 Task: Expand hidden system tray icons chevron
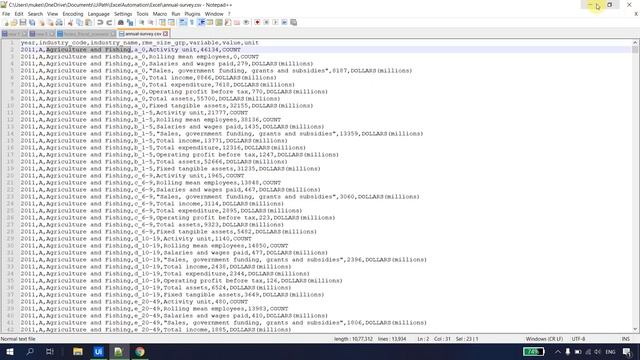point(557,351)
